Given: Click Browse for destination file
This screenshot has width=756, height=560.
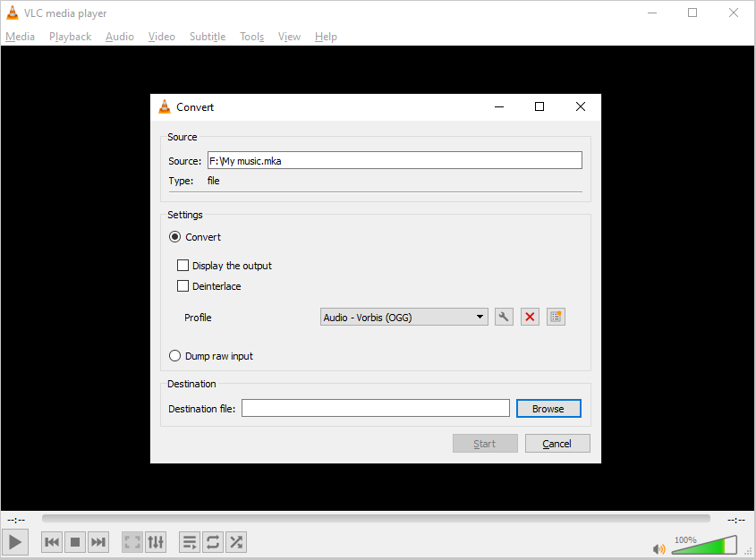Looking at the screenshot, I should pos(548,409).
